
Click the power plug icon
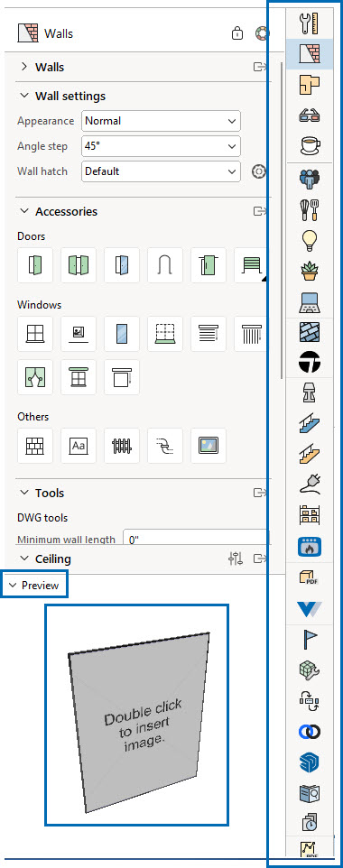tap(310, 485)
